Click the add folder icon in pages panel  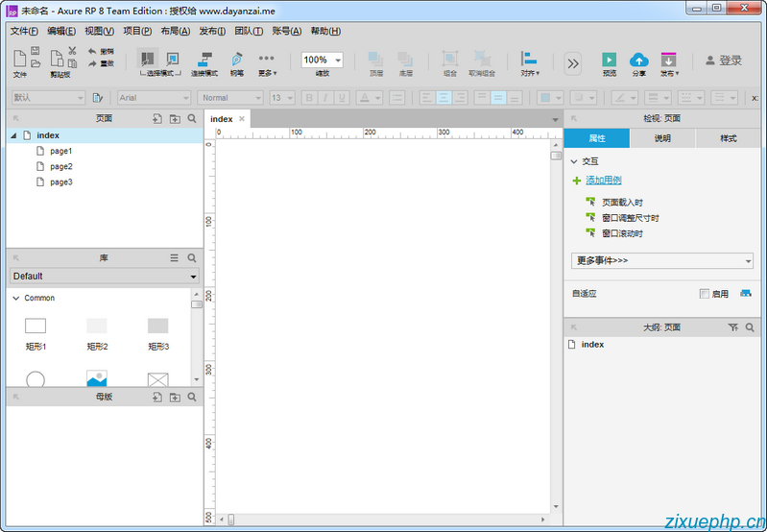click(x=175, y=118)
